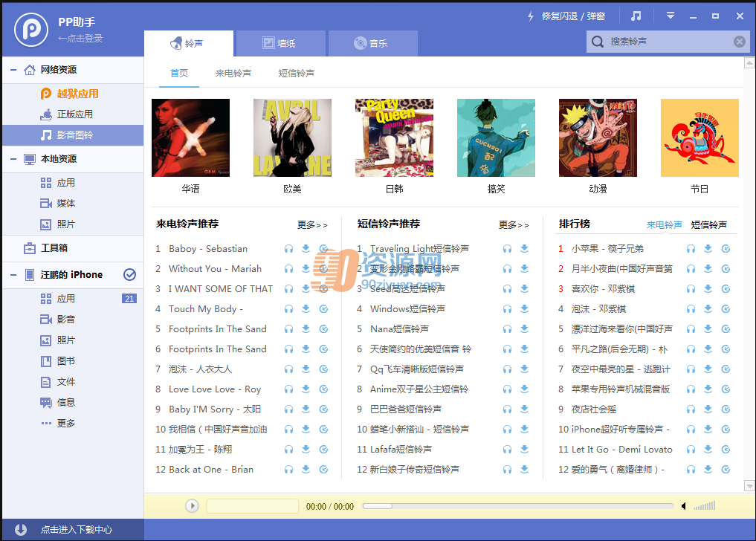This screenshot has width=756, height=541.
Task: Collapse the 汪鹏的 iPhone section
Action: coord(13,275)
